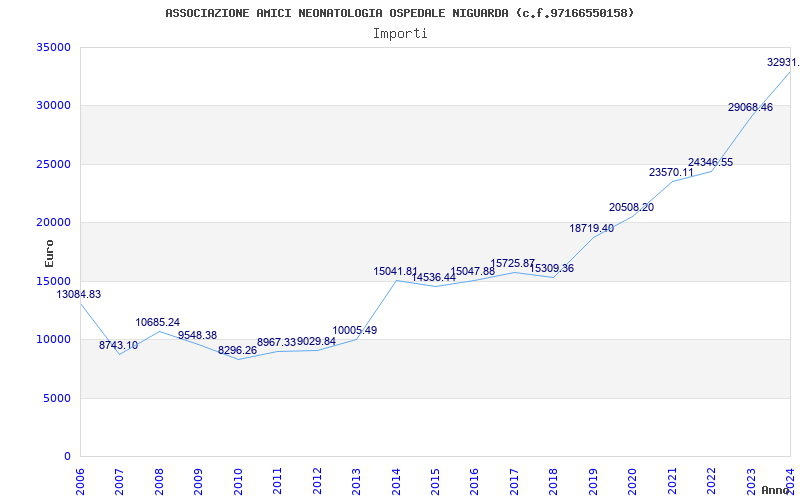The image size is (800, 500).
Task: Click the 2006 x-axis year label
Action: [80, 480]
